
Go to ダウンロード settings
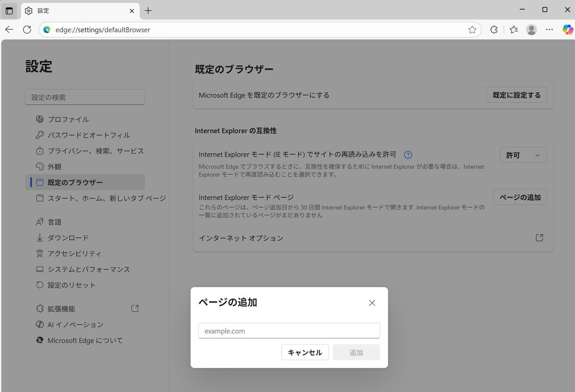click(x=68, y=238)
